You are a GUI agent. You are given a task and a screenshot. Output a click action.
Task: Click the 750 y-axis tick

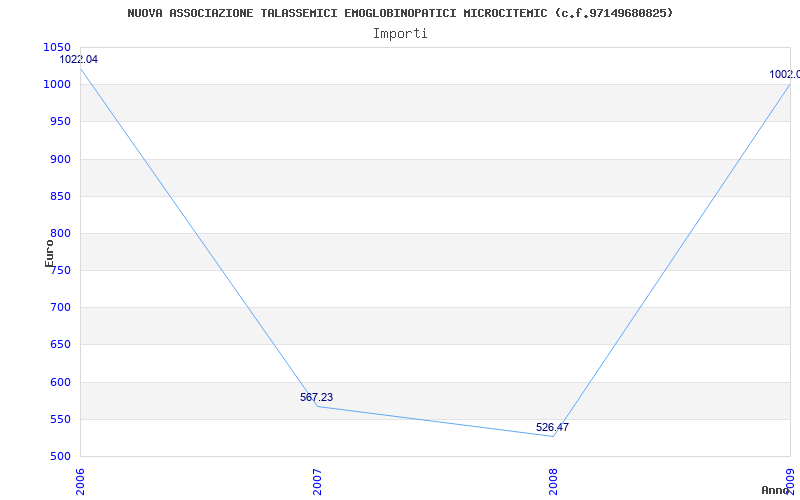pos(60,270)
